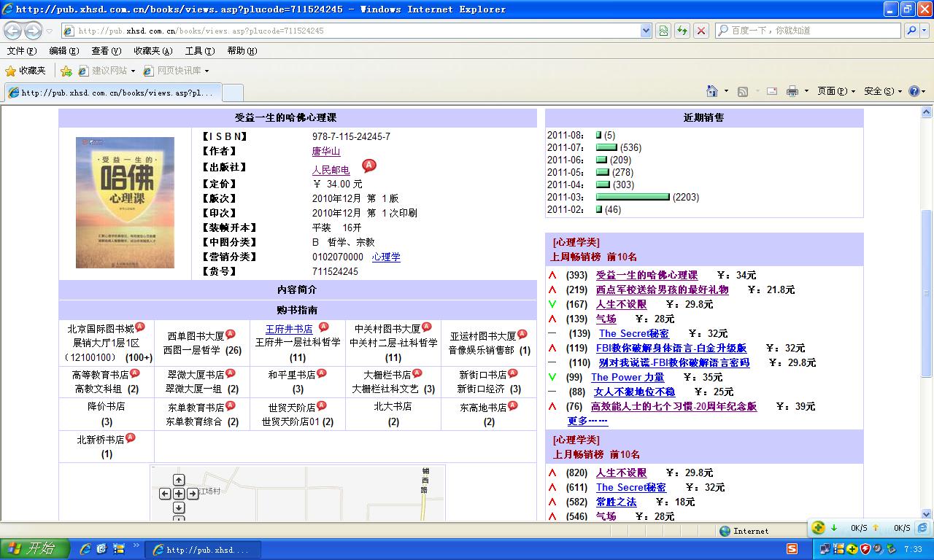The width and height of the screenshot is (934, 560).
Task: Click the new tab button
Action: pos(232,93)
